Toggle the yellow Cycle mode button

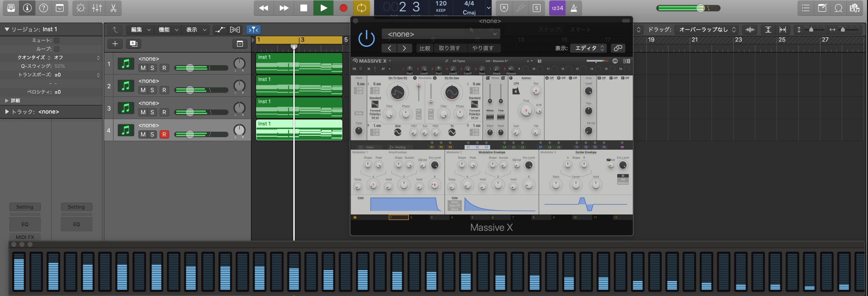coord(361,8)
